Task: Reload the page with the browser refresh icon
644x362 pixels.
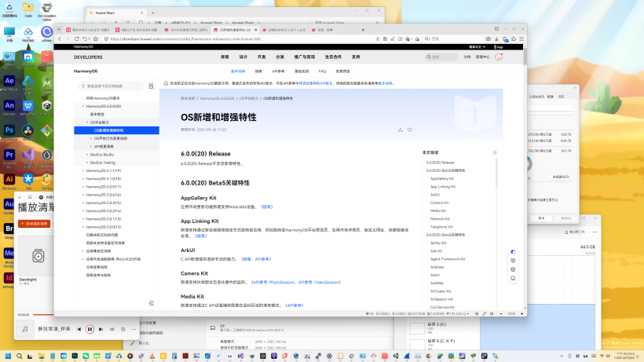Action: pyautogui.click(x=76, y=39)
